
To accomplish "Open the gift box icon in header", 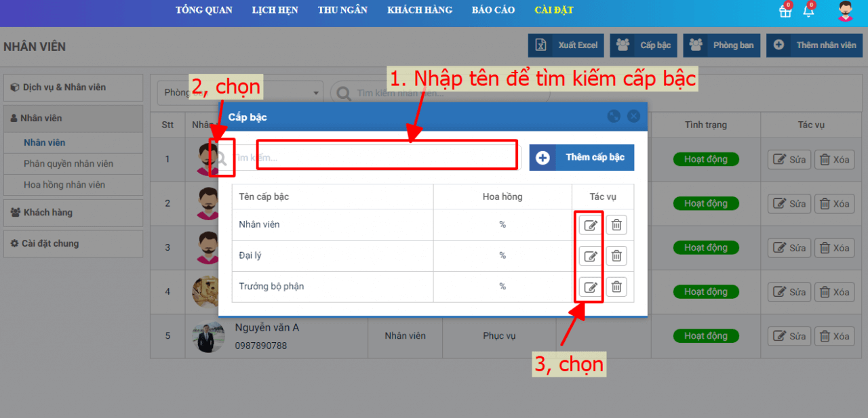I will [x=785, y=11].
